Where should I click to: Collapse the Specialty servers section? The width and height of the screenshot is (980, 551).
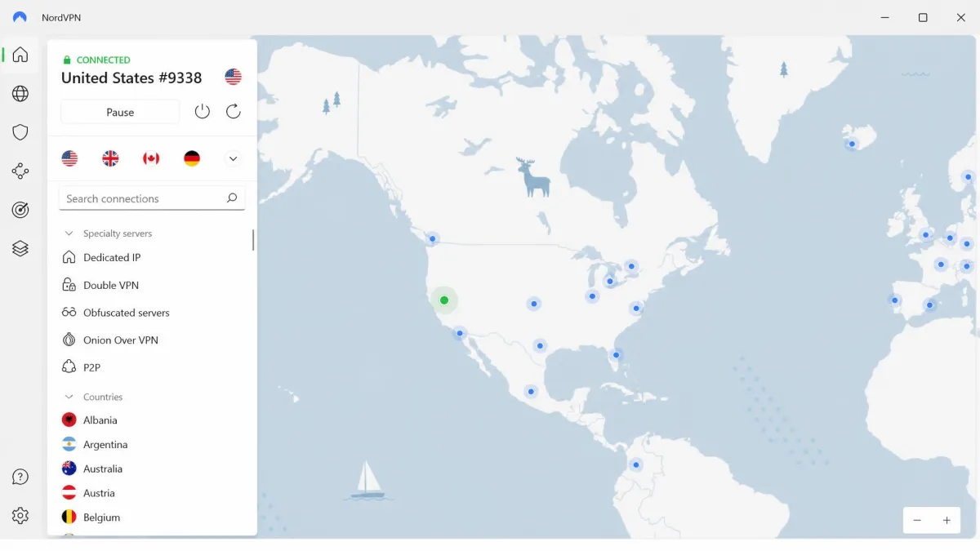click(x=69, y=233)
